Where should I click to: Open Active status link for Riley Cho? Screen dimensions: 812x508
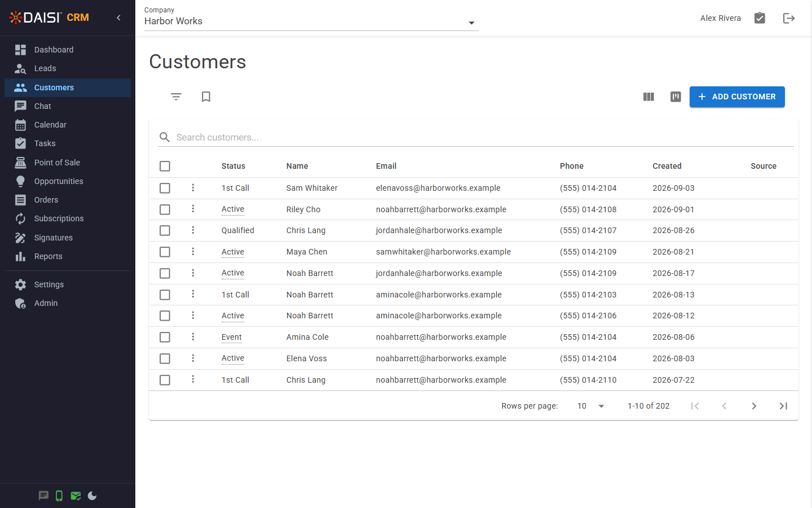pos(233,209)
